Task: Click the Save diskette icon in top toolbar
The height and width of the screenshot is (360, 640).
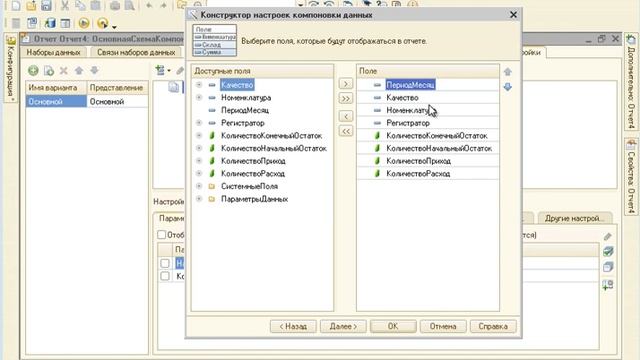Action: click(x=46, y=5)
